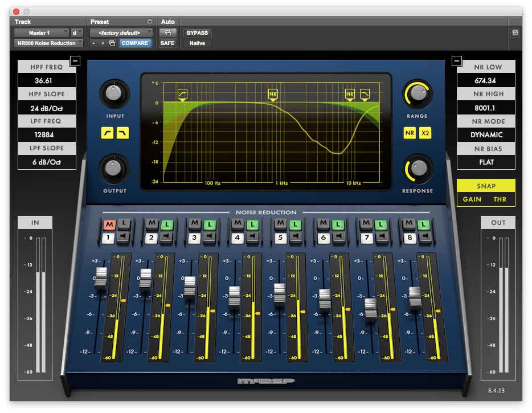Image resolution: width=532 pixels, height=413 pixels.
Task: Click the OUTPUT gain knob
Action: pyautogui.click(x=114, y=169)
